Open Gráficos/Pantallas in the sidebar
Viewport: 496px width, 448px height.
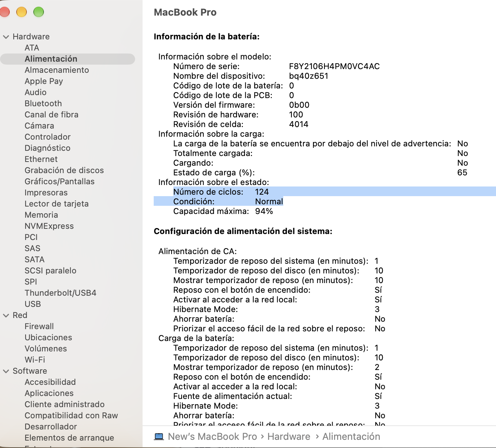59,181
